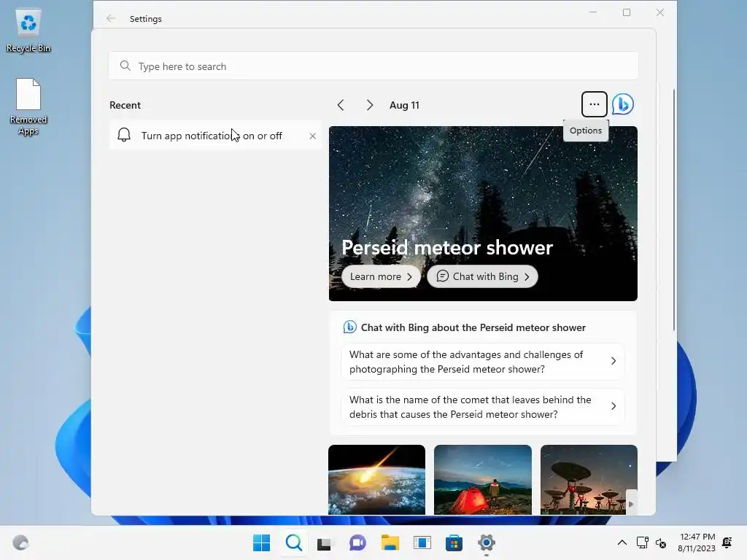Click the Recent heading
The height and width of the screenshot is (560, 747).
point(125,105)
